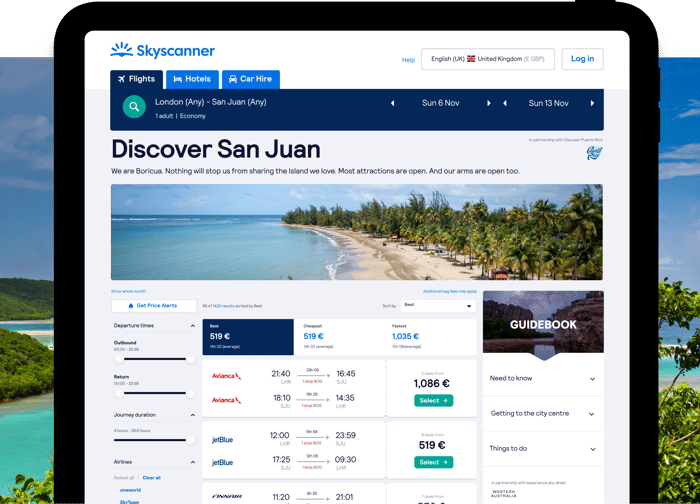Collapse the Journey duration filter
700x504 pixels.
point(192,415)
